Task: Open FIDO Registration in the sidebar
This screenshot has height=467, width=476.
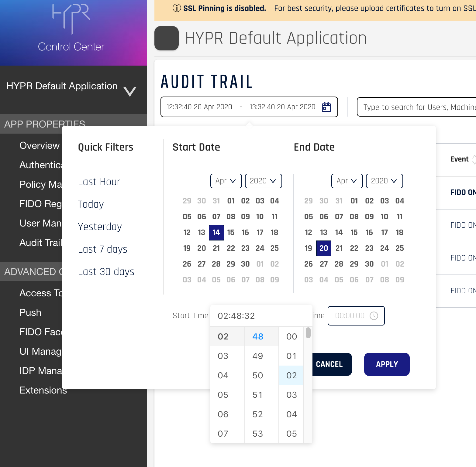Action: click(41, 204)
